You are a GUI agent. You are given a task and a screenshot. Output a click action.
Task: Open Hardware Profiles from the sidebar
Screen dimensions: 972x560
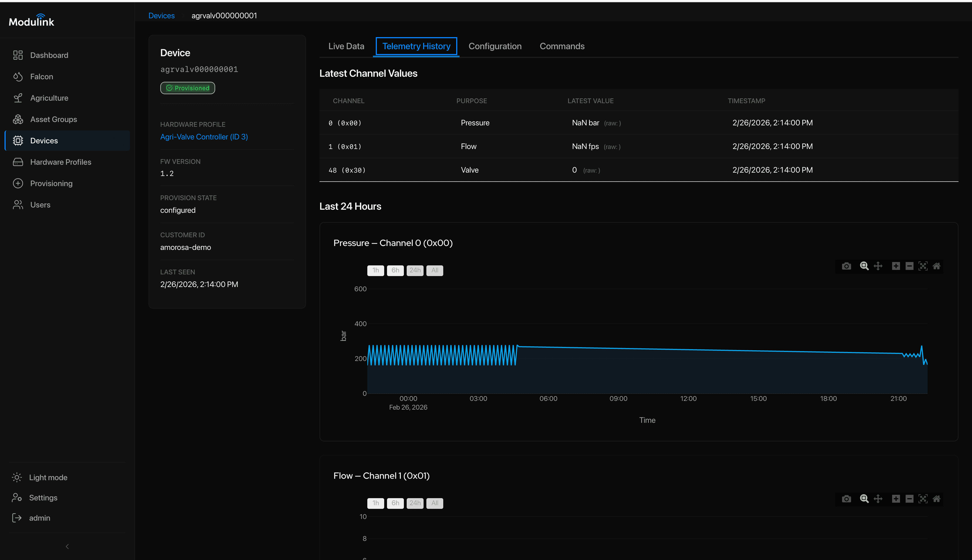click(60, 162)
